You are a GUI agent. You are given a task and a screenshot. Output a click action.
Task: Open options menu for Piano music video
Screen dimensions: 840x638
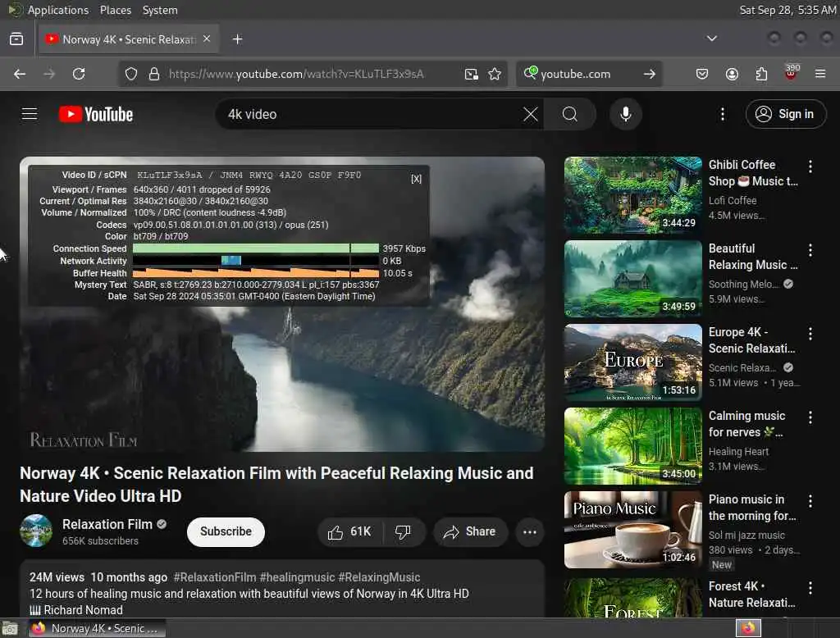tap(810, 501)
